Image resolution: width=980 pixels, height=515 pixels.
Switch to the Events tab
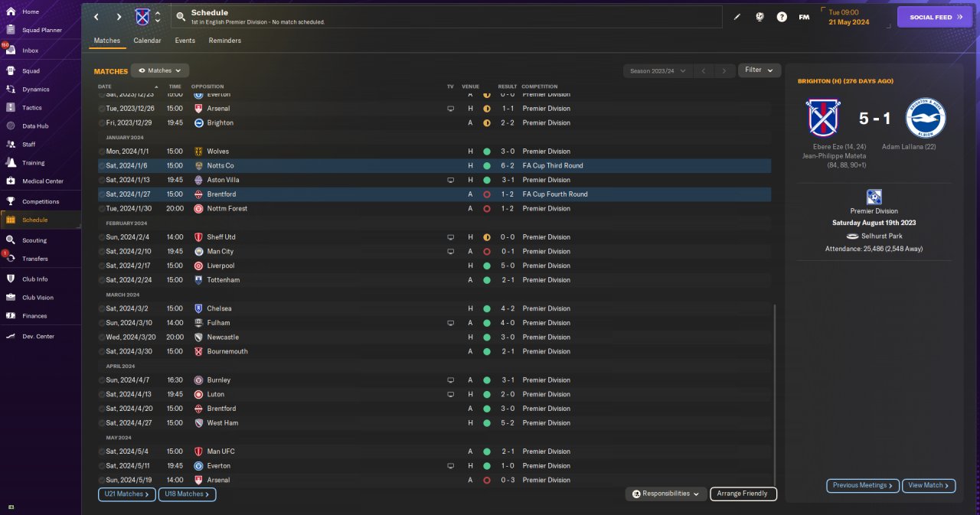pyautogui.click(x=185, y=41)
